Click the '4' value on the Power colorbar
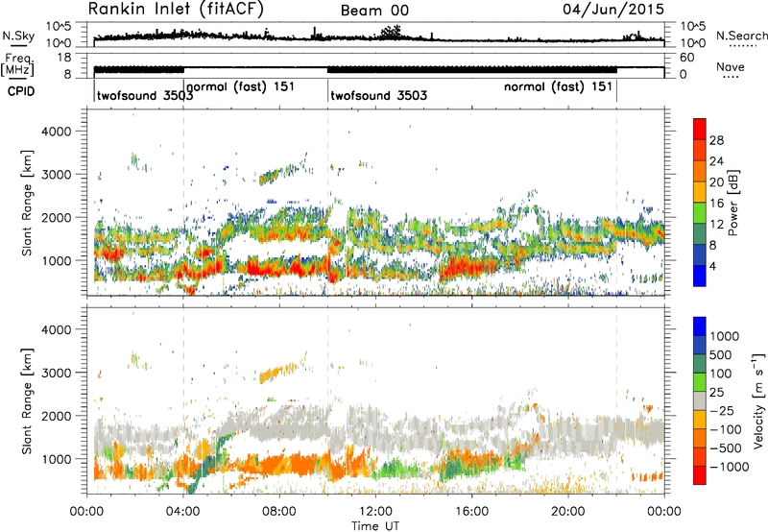 (712, 267)
